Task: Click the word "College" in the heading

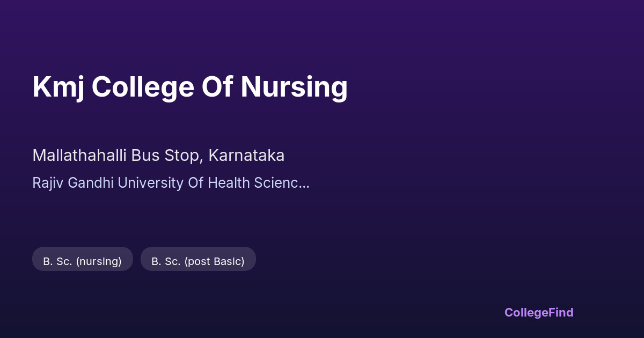Action: tap(142, 87)
